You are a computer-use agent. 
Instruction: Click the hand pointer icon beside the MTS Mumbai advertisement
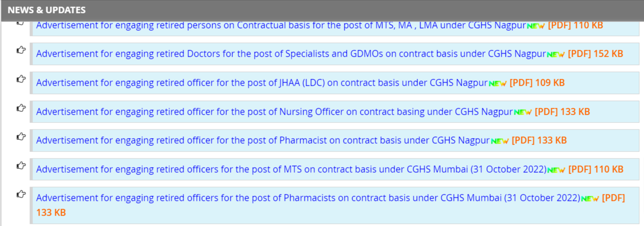[x=21, y=165]
